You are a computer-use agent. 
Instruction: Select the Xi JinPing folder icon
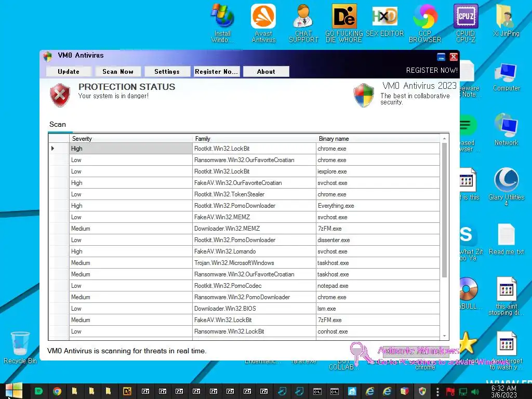coord(506,20)
